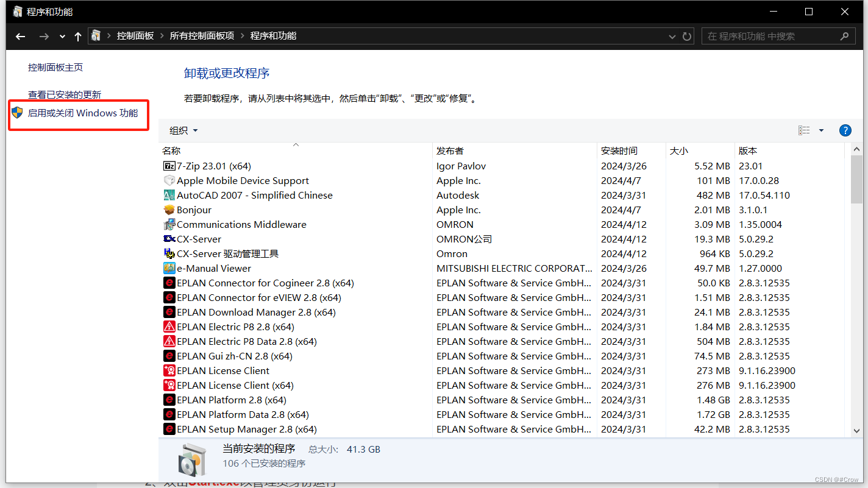Click the blue help question mark icon
Image resolution: width=868 pixels, height=488 pixels.
click(845, 130)
